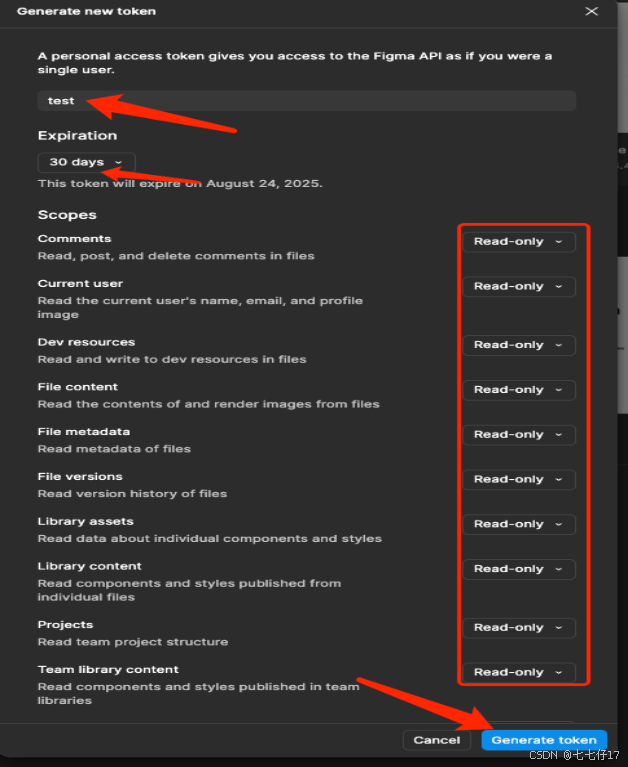Click 'Read team project structure' description
The width and height of the screenshot is (628, 767).
point(133,642)
